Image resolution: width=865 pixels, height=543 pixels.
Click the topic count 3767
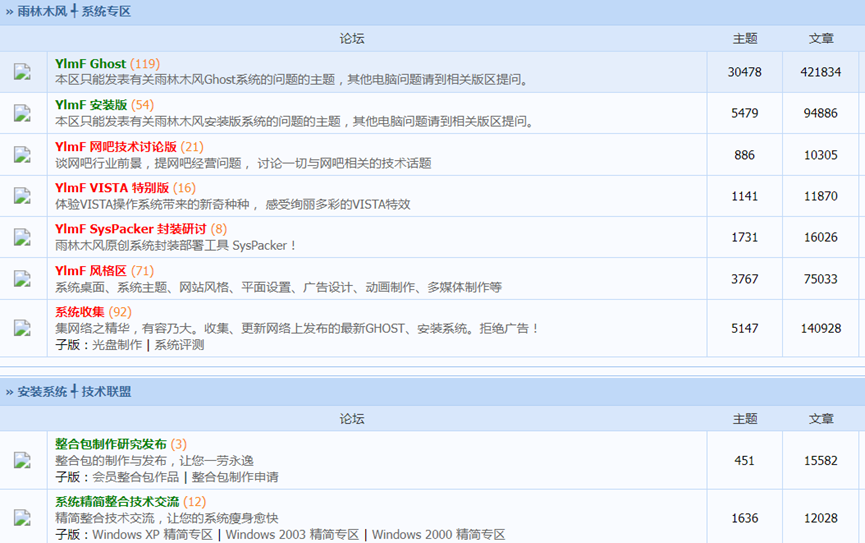[x=745, y=279]
